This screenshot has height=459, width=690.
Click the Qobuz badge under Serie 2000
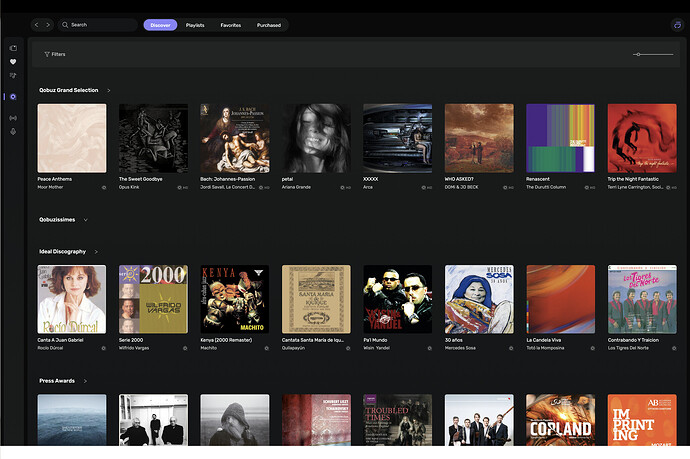(185, 348)
